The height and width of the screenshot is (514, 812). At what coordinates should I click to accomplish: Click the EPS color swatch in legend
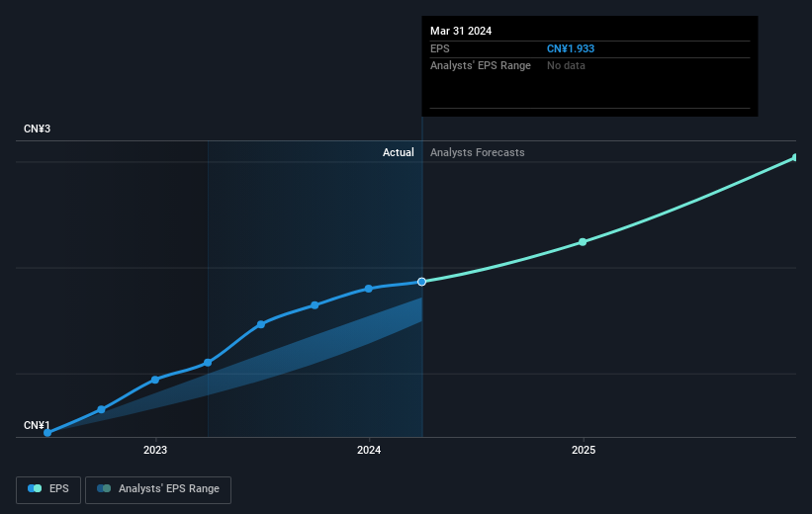(x=35, y=488)
